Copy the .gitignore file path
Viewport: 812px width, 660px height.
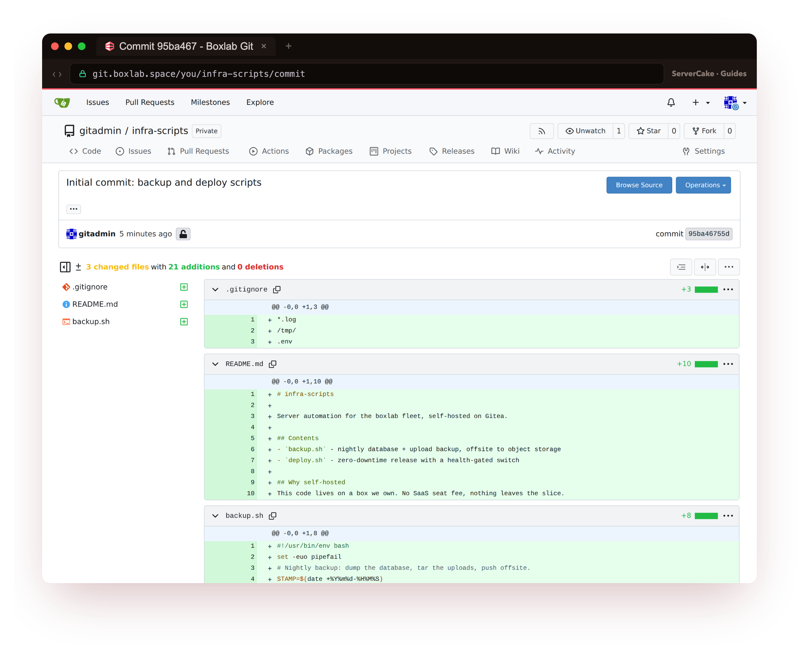pos(277,290)
